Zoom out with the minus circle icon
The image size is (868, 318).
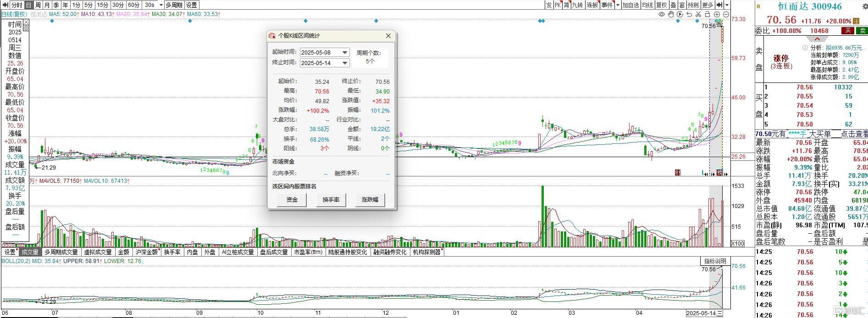point(725,14)
